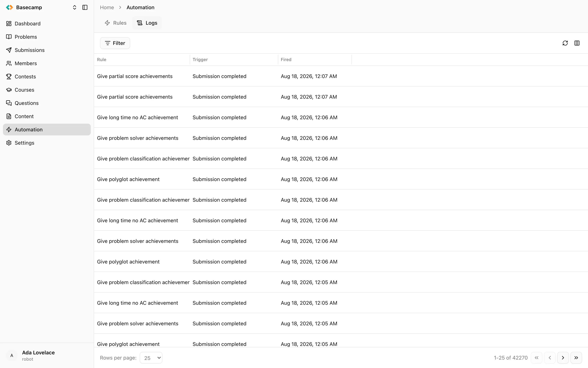The height and width of the screenshot is (368, 588).
Task: Click the Content document icon
Action: pyautogui.click(x=9, y=116)
